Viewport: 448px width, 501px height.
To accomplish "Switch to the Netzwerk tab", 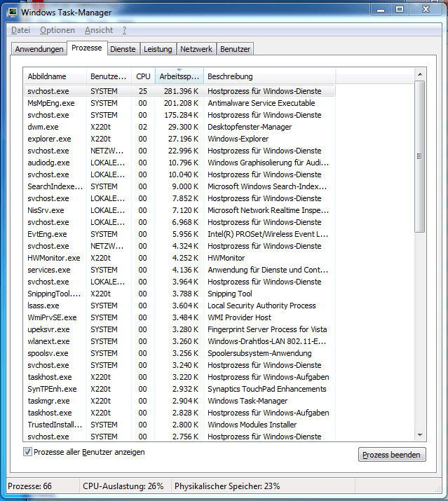I will pos(196,49).
